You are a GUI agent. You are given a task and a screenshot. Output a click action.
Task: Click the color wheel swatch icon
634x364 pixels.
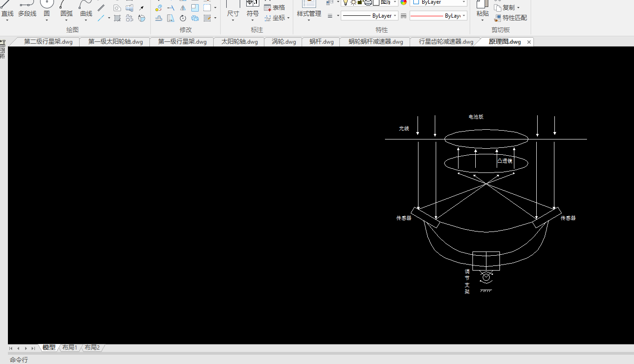click(404, 2)
